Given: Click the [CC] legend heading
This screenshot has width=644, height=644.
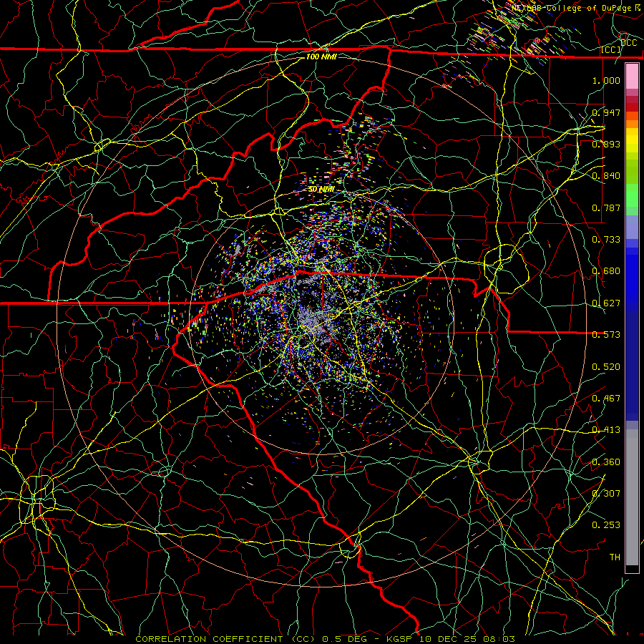Looking at the screenshot, I should click(611, 49).
